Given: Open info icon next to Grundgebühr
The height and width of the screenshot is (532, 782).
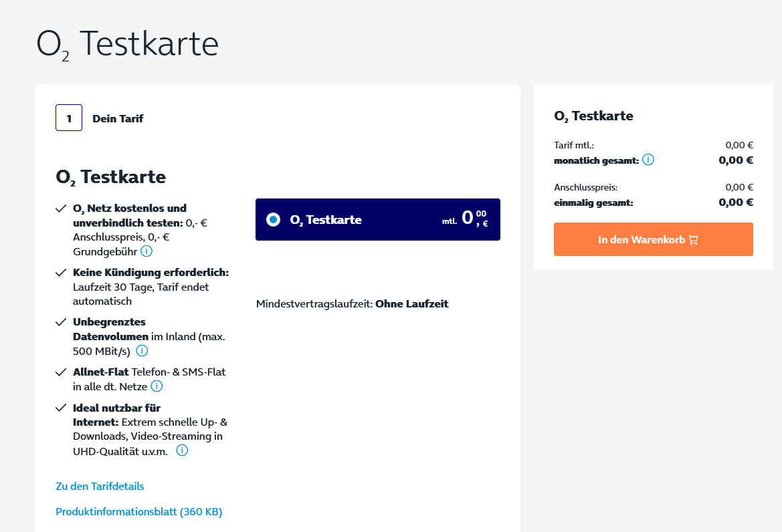Looking at the screenshot, I should coord(146,251).
